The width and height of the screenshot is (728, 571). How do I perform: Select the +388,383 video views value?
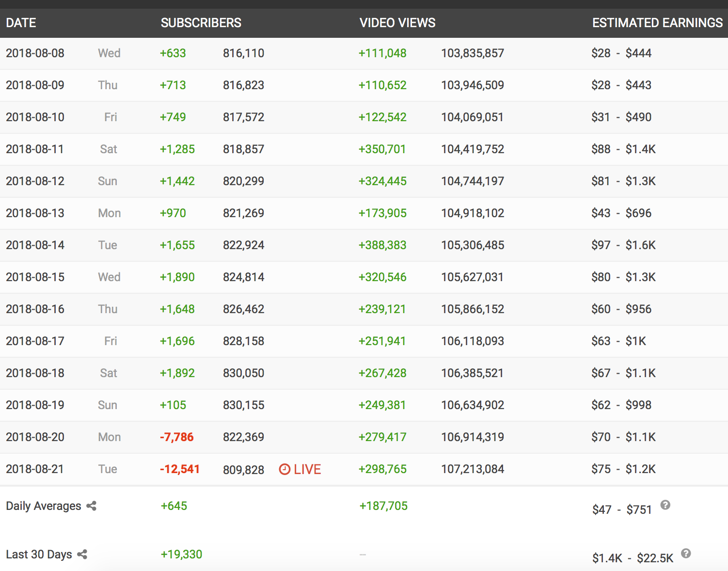(x=382, y=245)
